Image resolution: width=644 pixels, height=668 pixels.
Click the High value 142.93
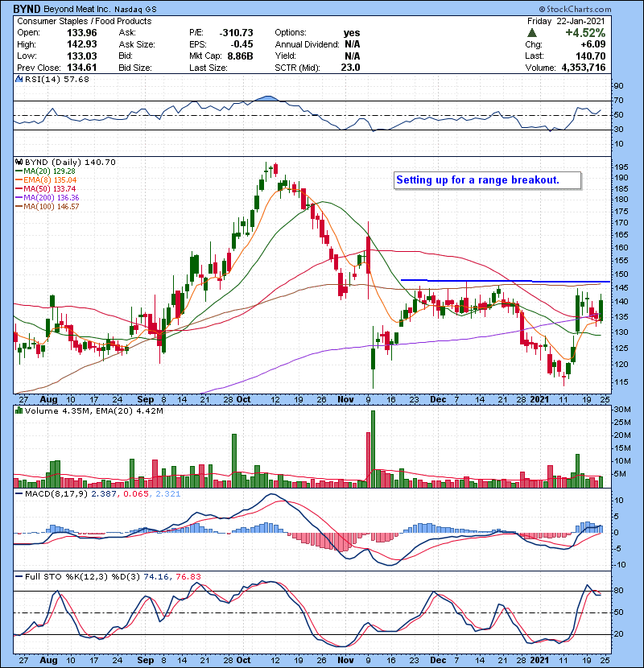(x=82, y=44)
